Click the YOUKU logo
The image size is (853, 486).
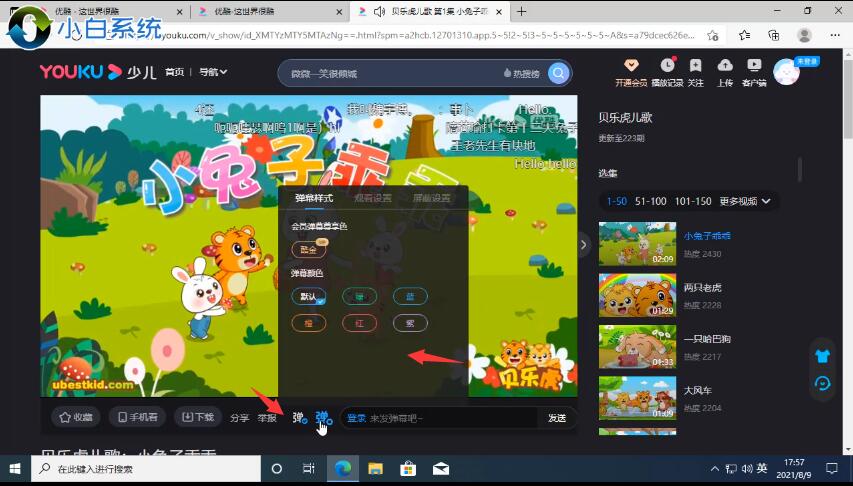click(81, 72)
